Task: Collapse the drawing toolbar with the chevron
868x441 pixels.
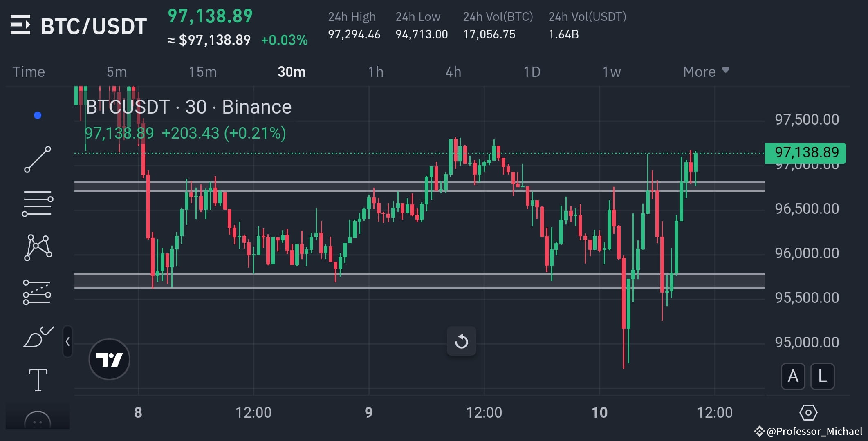Action: pyautogui.click(x=67, y=341)
